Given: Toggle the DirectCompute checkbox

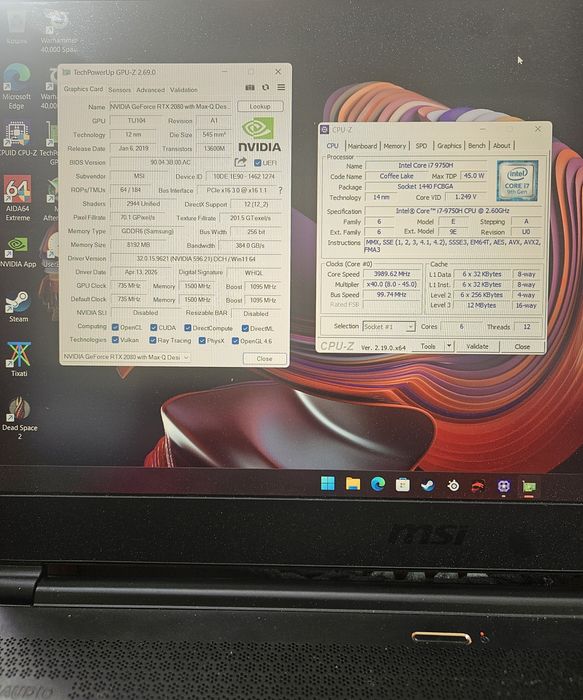Looking at the screenshot, I should click(x=187, y=328).
